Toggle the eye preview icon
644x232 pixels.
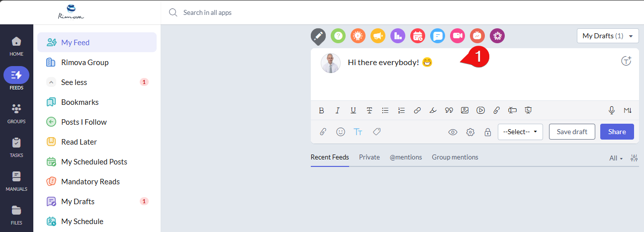(453, 132)
